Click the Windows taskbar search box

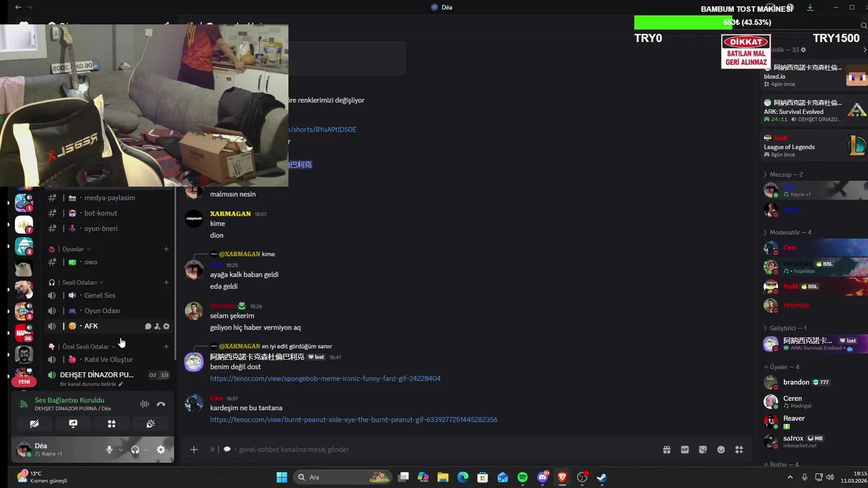342,477
